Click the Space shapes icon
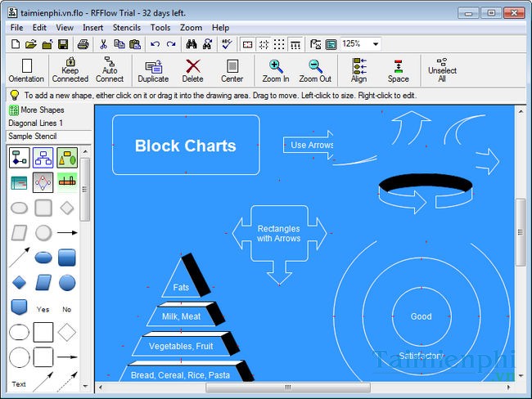This screenshot has width=532, height=399. pyautogui.click(x=398, y=70)
